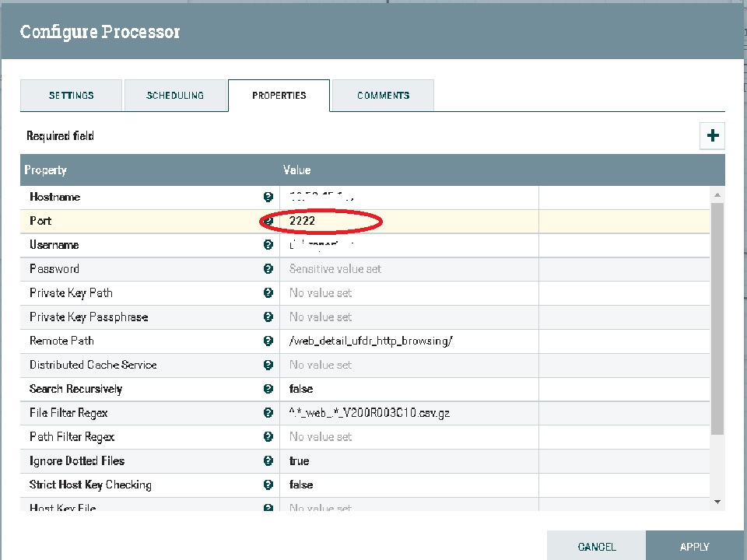
Task: Click the help icon next to Username
Action: pyautogui.click(x=268, y=245)
